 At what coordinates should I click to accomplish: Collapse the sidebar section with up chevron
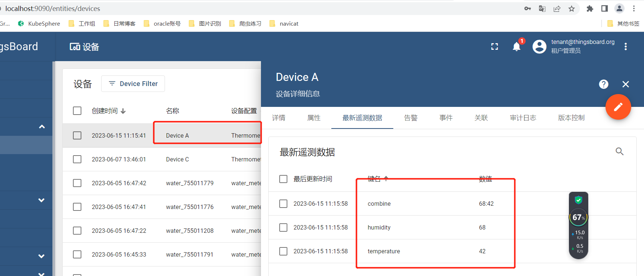click(42, 127)
